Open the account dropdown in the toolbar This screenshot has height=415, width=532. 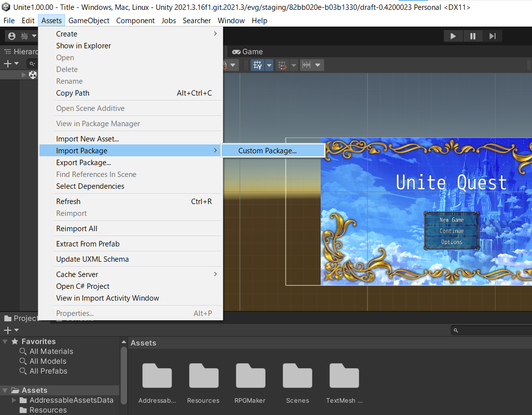tap(22, 36)
